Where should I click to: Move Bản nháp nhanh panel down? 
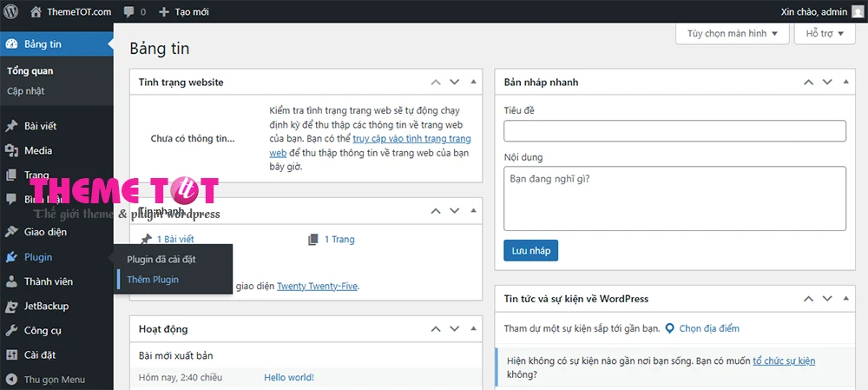pos(827,82)
